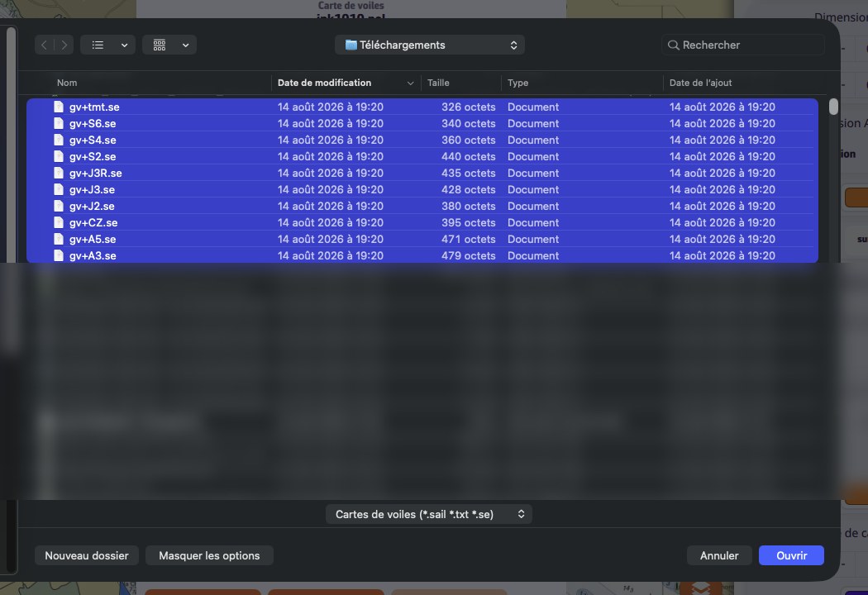Go back with the left chevron
This screenshot has width=868, height=595.
[45, 45]
